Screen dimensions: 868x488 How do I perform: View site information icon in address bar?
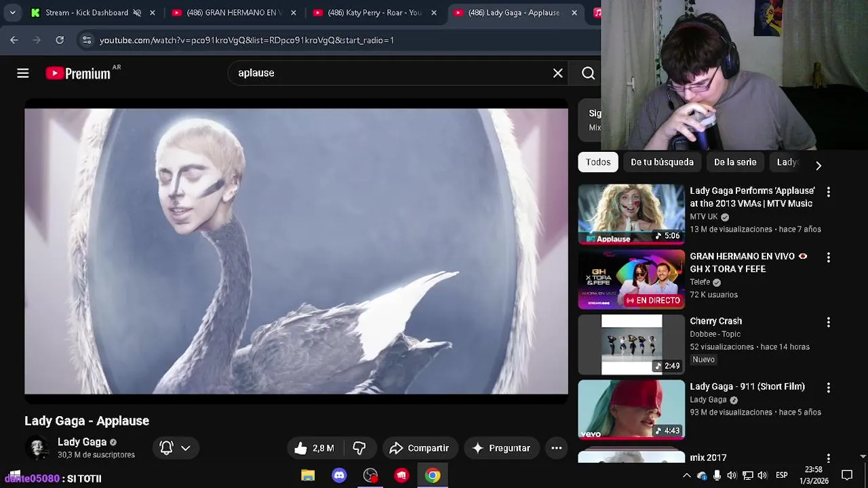pyautogui.click(x=87, y=40)
